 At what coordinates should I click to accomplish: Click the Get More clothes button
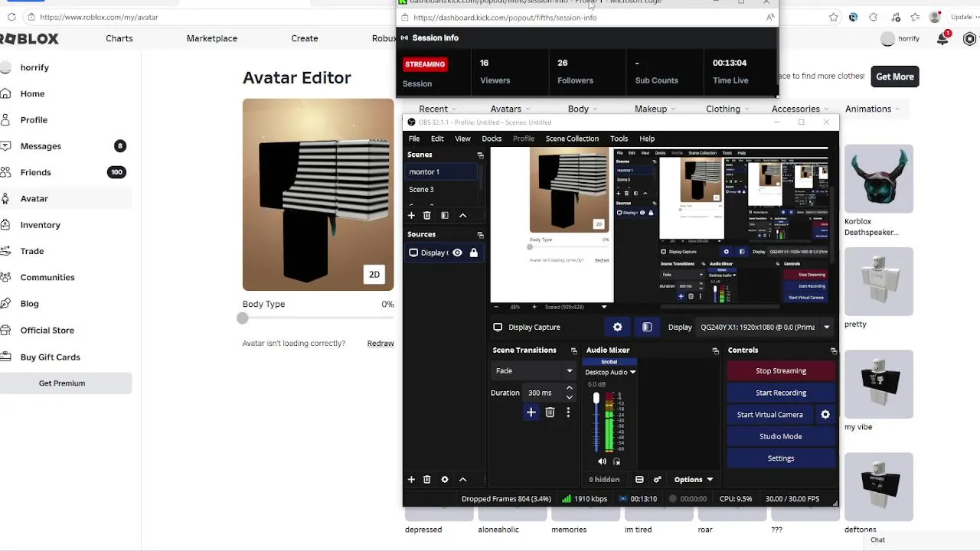click(895, 77)
